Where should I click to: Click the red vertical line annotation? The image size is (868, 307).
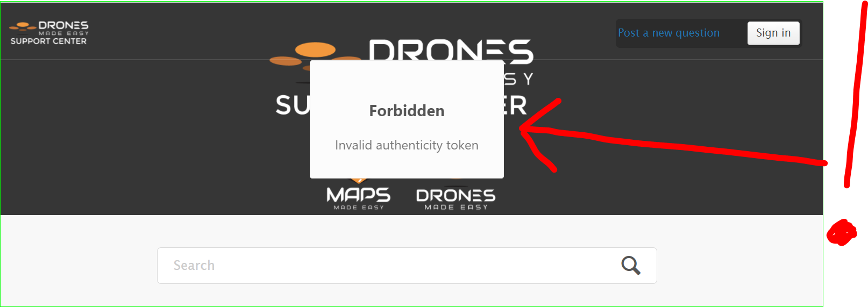(856, 94)
